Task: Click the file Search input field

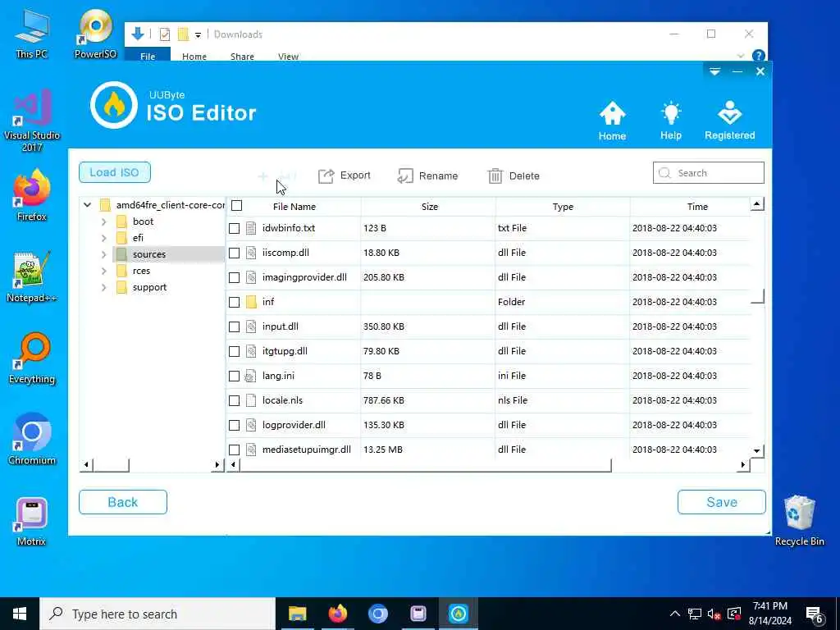Action: (x=708, y=173)
